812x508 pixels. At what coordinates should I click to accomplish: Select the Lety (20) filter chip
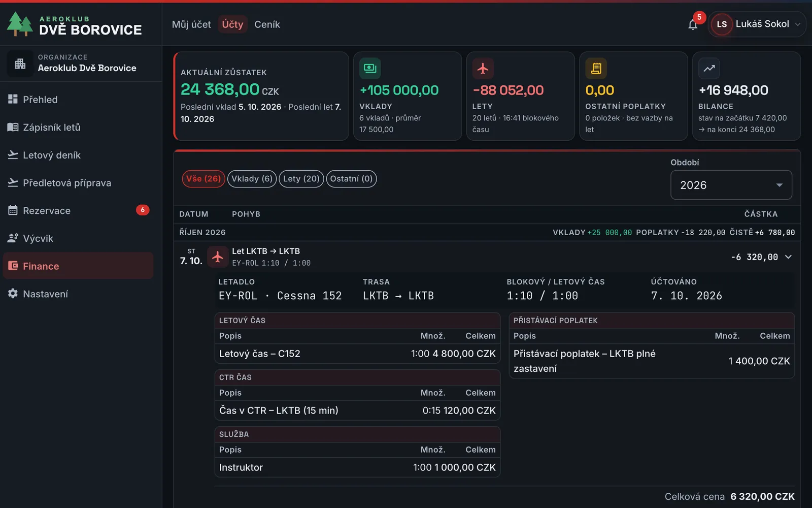pos(301,179)
